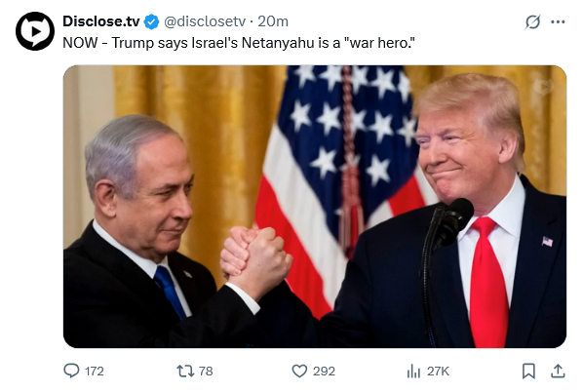Open the Disclose.tv profile avatar
The image size is (583, 392).
click(35, 31)
